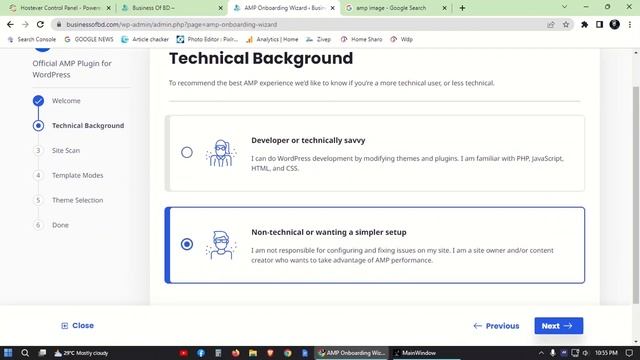The width and height of the screenshot is (640, 360).
Task: Open Task View on taskbar
Action: point(42,353)
